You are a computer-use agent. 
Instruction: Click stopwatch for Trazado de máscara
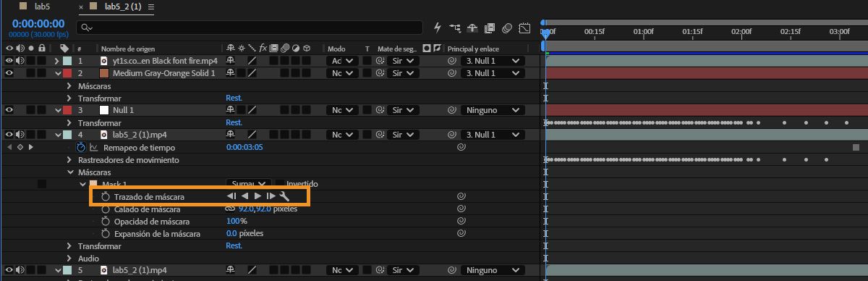click(106, 196)
